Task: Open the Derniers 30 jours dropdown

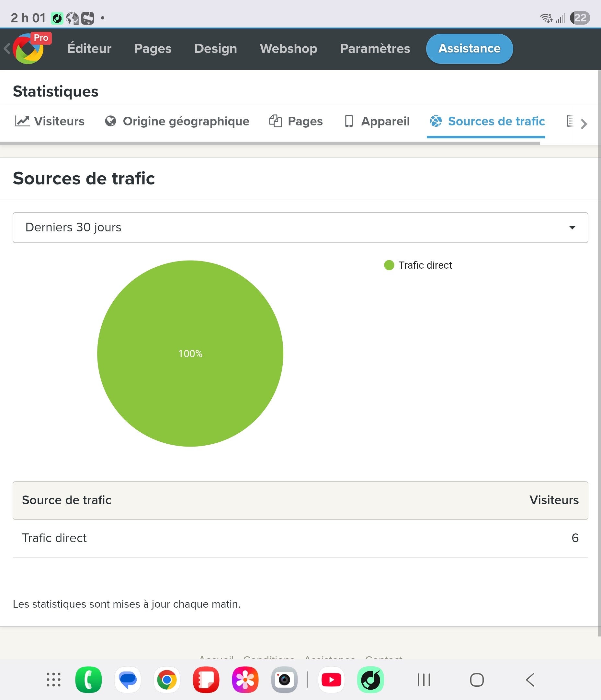Action: [300, 227]
